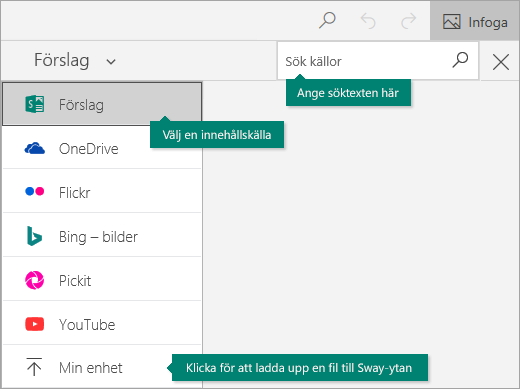Image resolution: width=520 pixels, height=389 pixels.
Task: Click the upload arrow icon by Min enhet
Action: click(34, 367)
